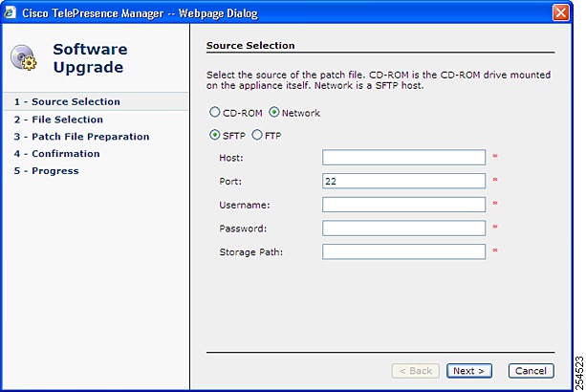Select the CD-ROM radio button

[x=214, y=112]
